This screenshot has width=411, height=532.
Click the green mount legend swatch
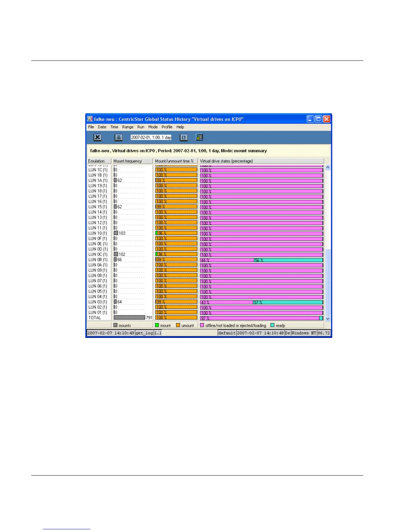(x=157, y=325)
